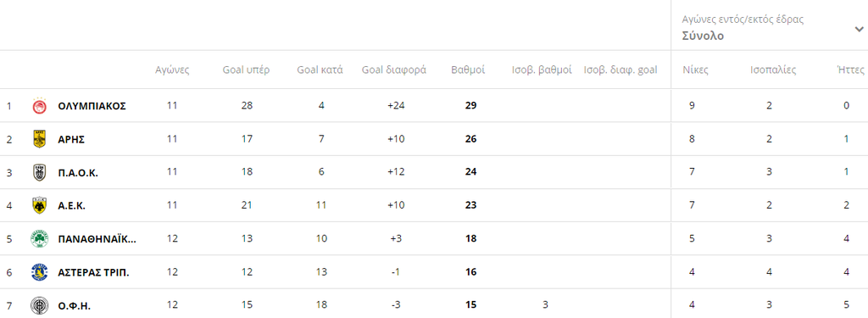Click the Ισοπαλίες column header
Image resolution: width=868 pixels, height=318 pixels.
tap(773, 70)
